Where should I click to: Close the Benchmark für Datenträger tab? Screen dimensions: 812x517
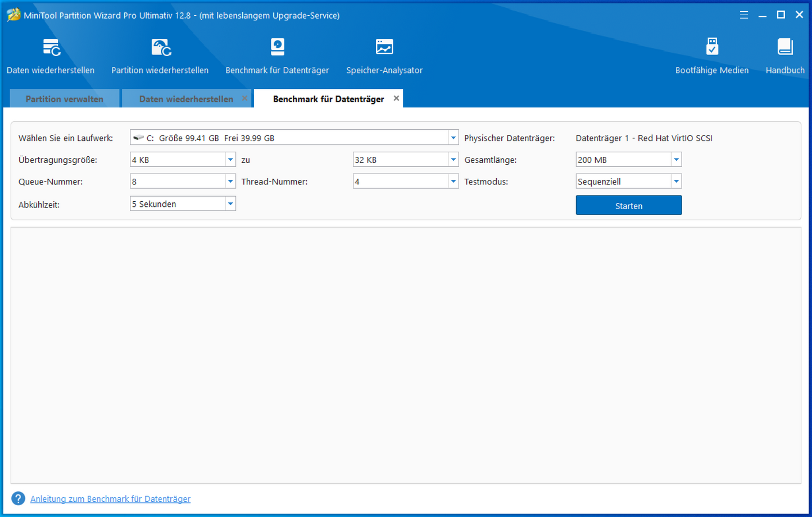pyautogui.click(x=396, y=98)
